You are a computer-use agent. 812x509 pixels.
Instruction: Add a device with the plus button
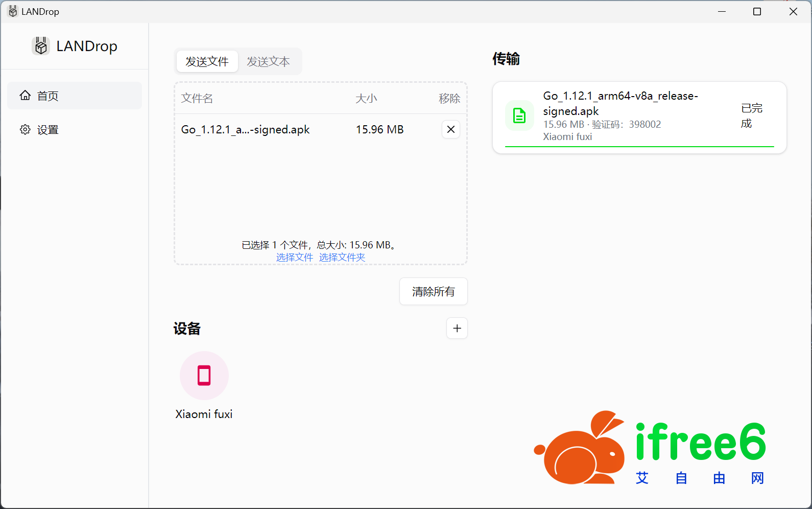457,328
